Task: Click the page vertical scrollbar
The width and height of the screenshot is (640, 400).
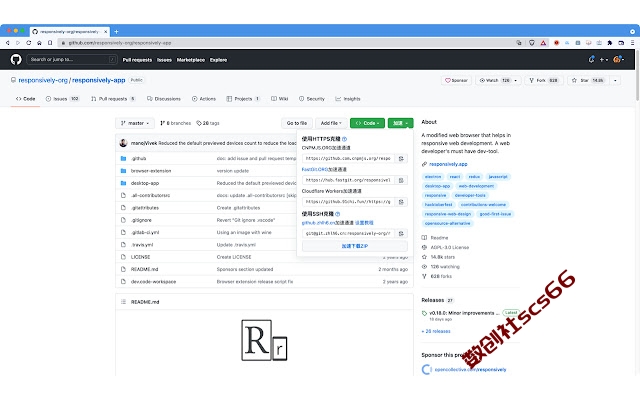Action: pos(638,76)
